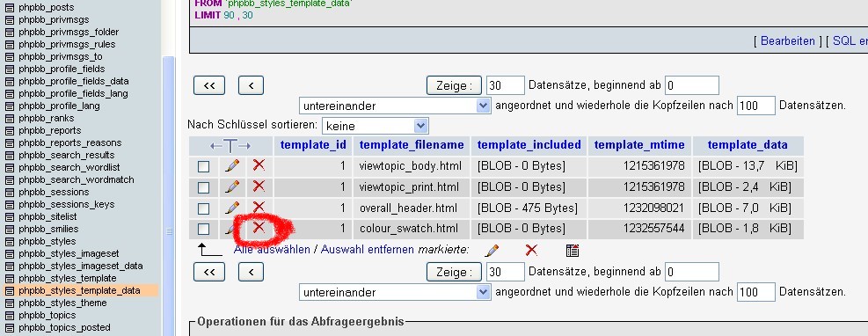The image size is (868, 336).
Task: Delete marked rows using the bottom red X
Action: point(531,250)
